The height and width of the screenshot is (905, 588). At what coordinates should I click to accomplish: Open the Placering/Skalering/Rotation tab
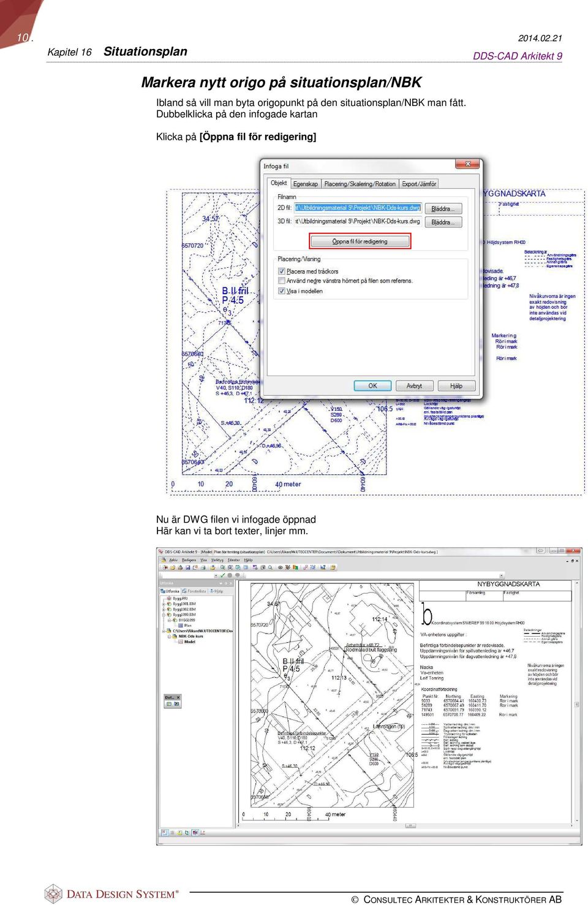(360, 184)
